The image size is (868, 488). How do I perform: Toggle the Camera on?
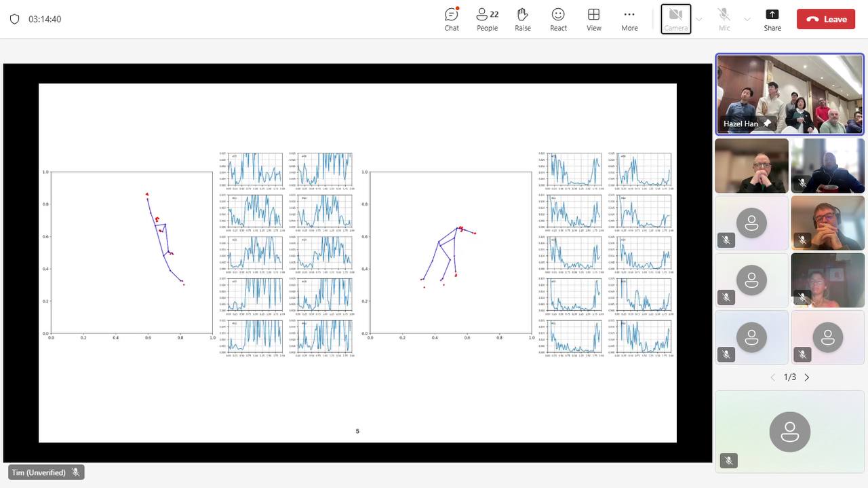click(675, 19)
